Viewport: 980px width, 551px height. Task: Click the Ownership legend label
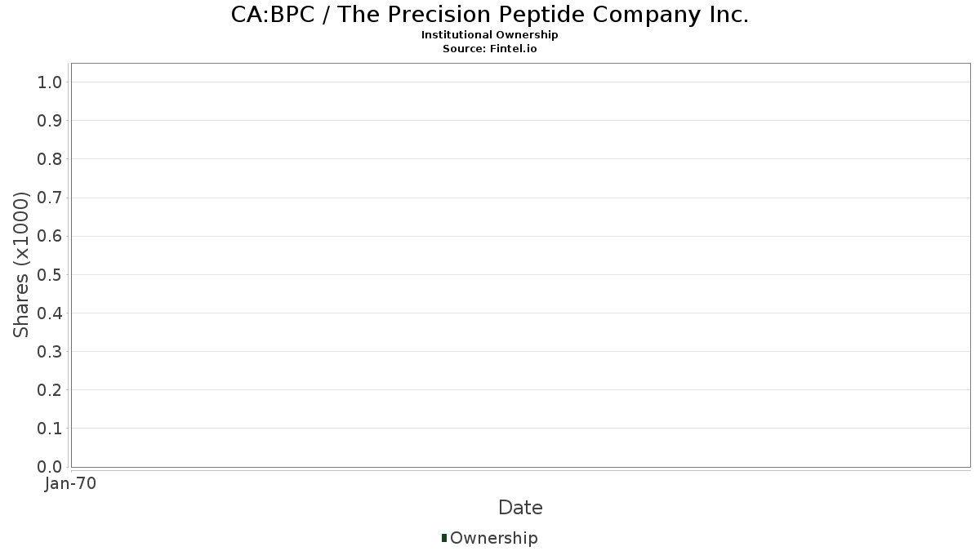493,538
